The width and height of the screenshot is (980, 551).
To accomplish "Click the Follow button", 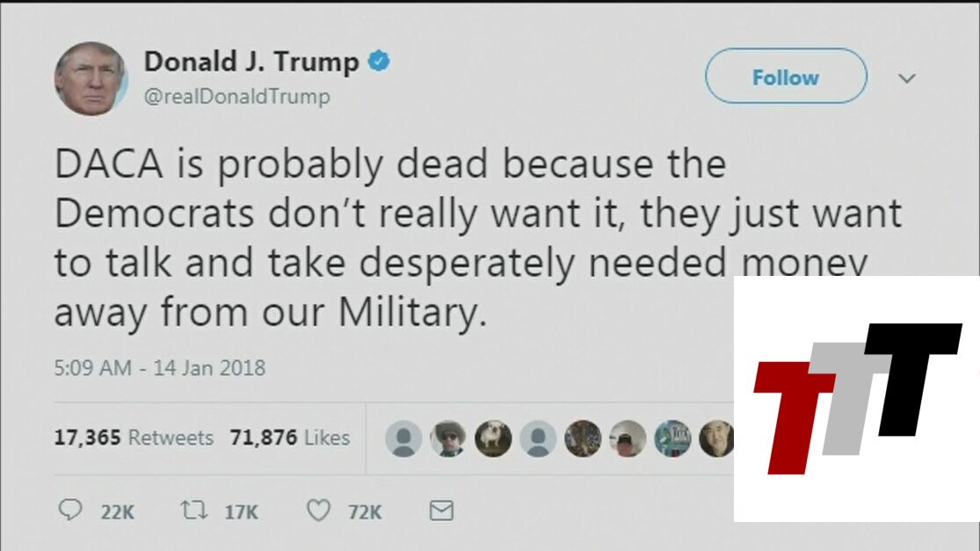I will (786, 76).
